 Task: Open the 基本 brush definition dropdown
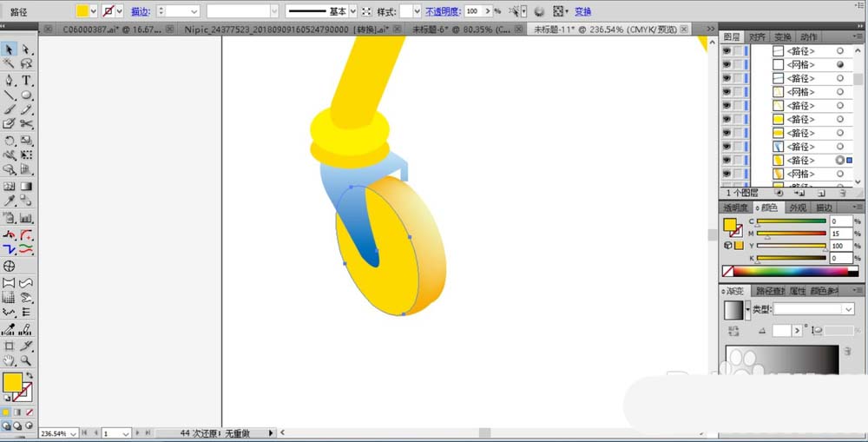tap(353, 11)
